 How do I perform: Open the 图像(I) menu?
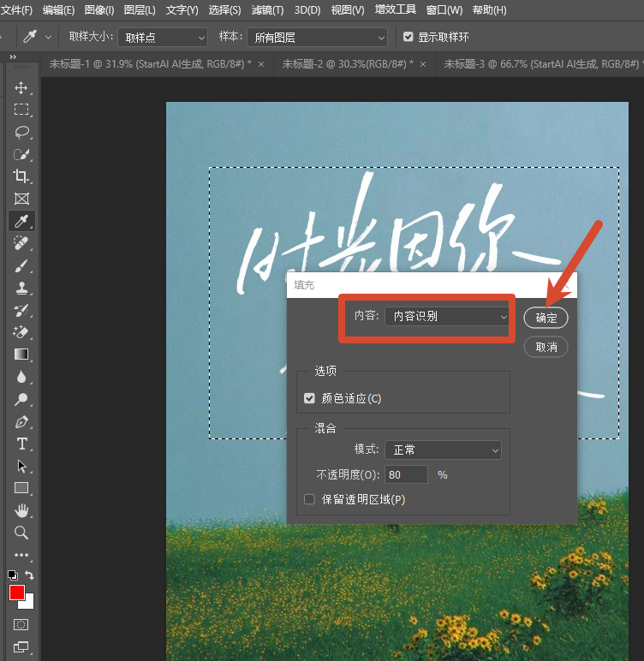click(99, 9)
